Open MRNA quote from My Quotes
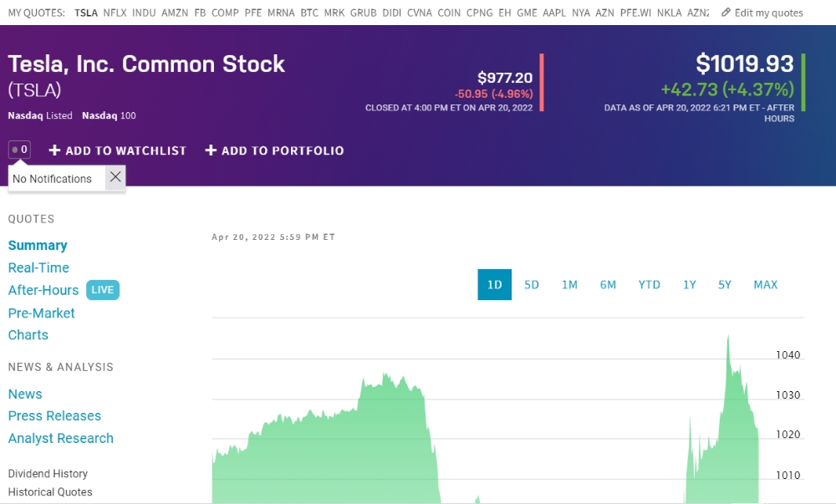 pyautogui.click(x=281, y=13)
